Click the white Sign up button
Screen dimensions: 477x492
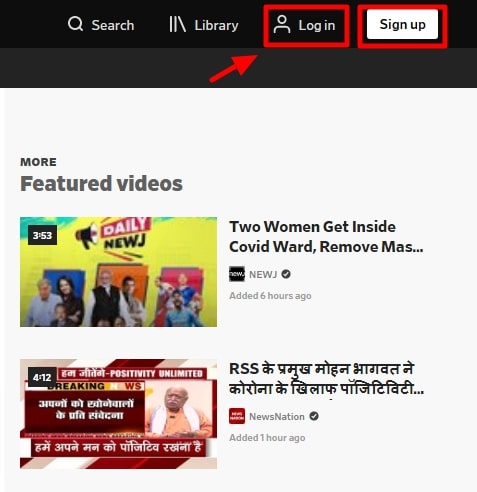coord(402,24)
